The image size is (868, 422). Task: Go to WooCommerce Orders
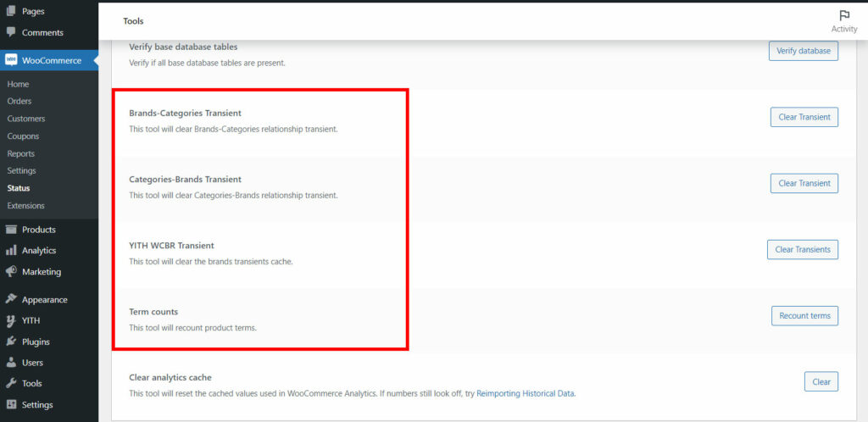pyautogui.click(x=19, y=101)
